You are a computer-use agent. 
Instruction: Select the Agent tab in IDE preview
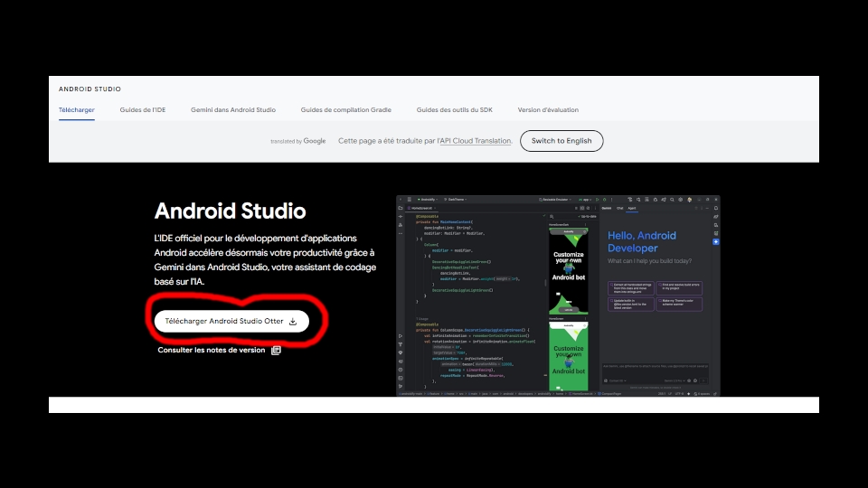pyautogui.click(x=632, y=209)
